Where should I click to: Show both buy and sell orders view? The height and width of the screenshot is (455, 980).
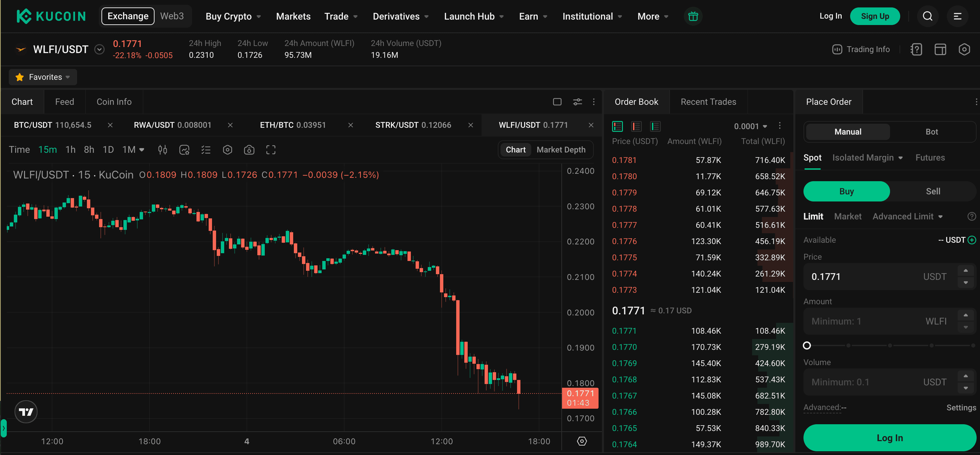coord(617,126)
